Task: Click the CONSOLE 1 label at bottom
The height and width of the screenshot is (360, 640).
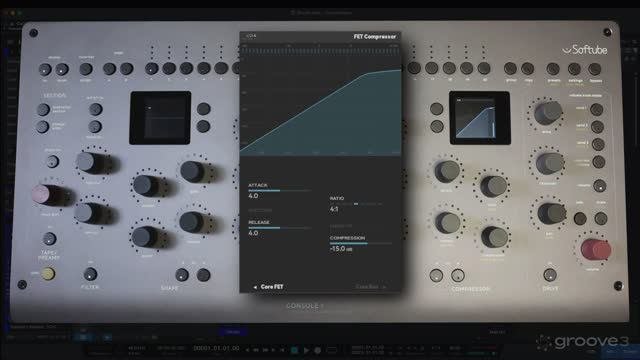Action: 304,306
